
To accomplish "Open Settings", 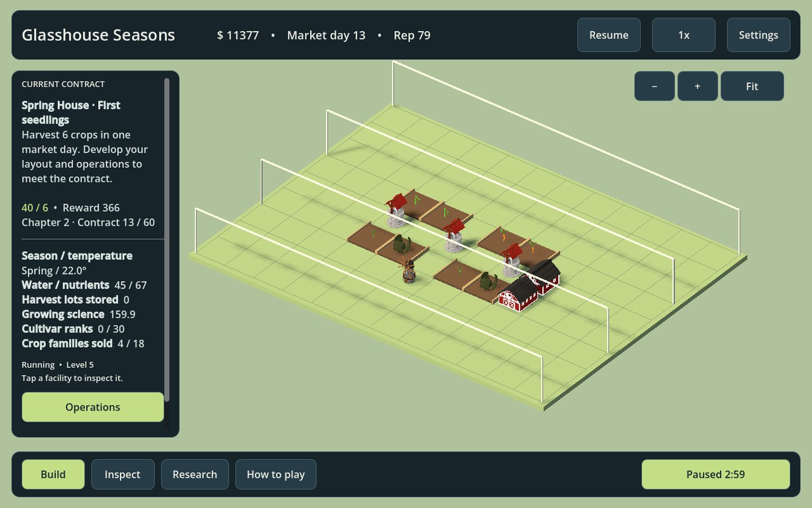I will pos(758,35).
